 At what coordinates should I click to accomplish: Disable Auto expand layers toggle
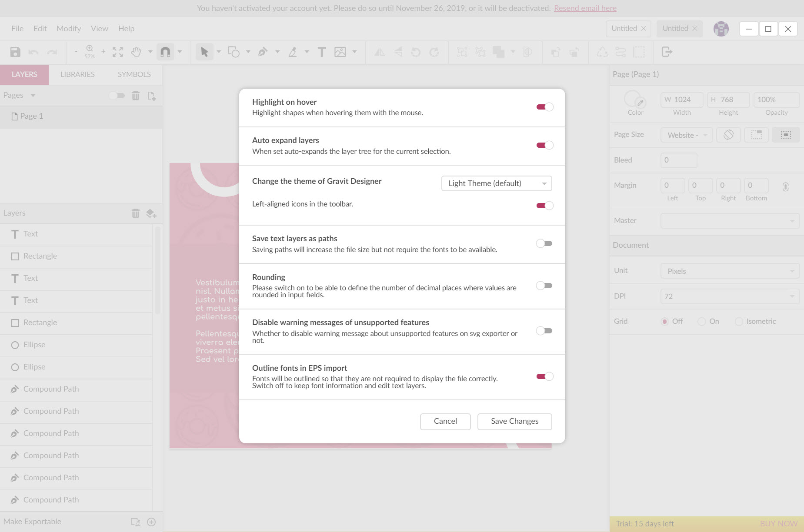coord(544,145)
